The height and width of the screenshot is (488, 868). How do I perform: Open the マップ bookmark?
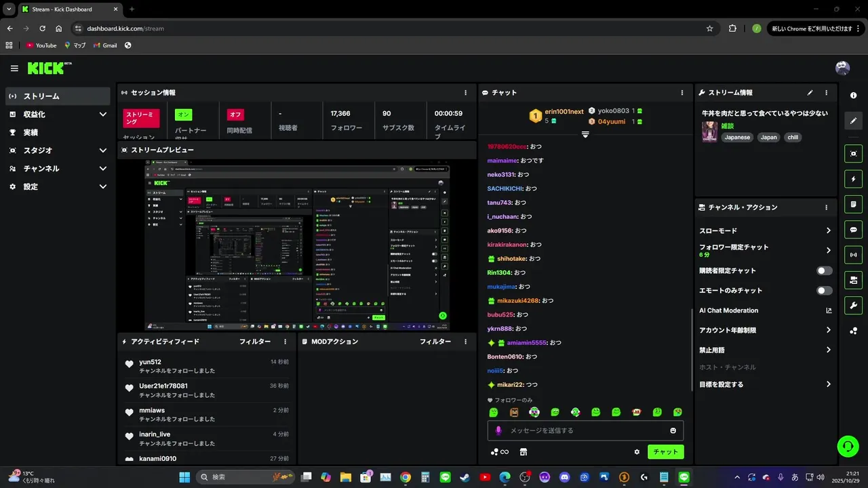(75, 45)
